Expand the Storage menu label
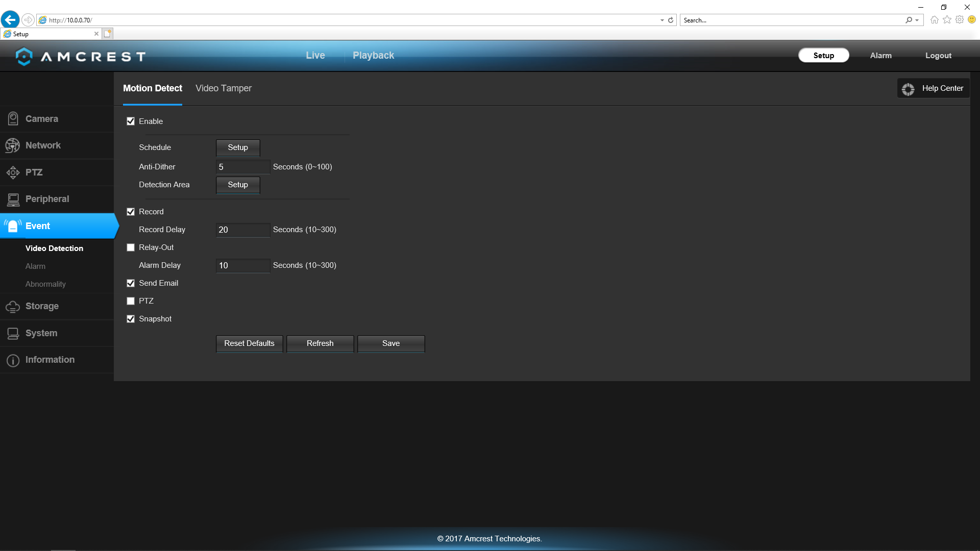Viewport: 980px width, 551px height. [42, 306]
